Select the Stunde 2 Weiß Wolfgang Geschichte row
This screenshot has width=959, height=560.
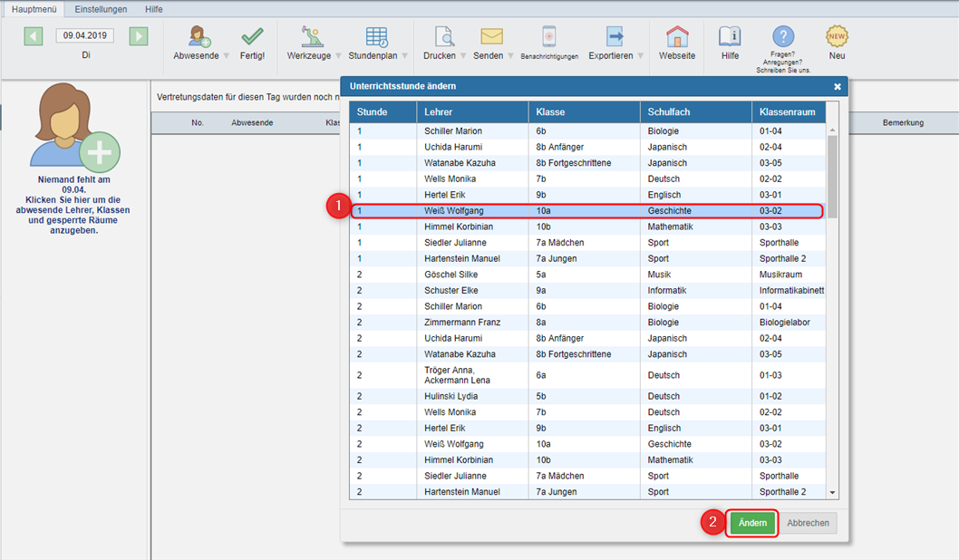click(587, 444)
